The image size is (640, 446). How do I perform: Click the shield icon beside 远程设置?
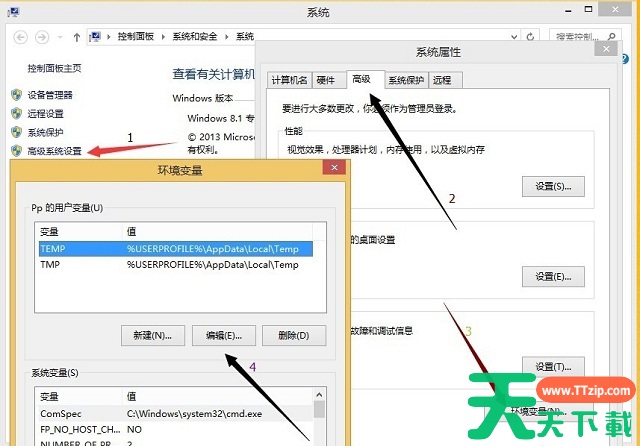pos(15,114)
